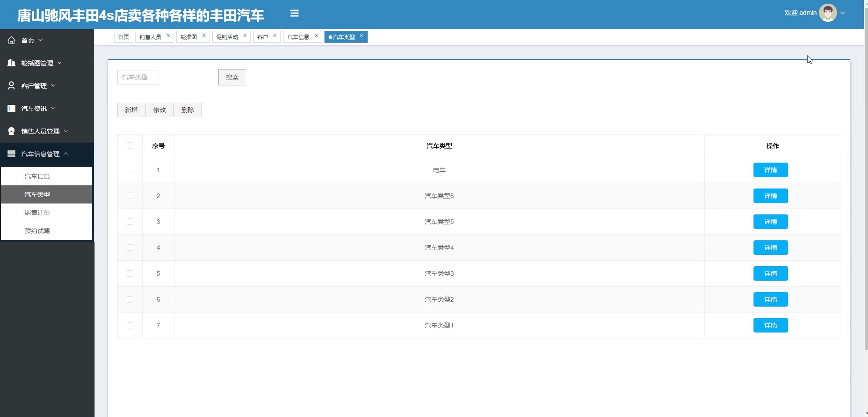
Task: Open the admin user dropdown arrow
Action: (x=843, y=13)
